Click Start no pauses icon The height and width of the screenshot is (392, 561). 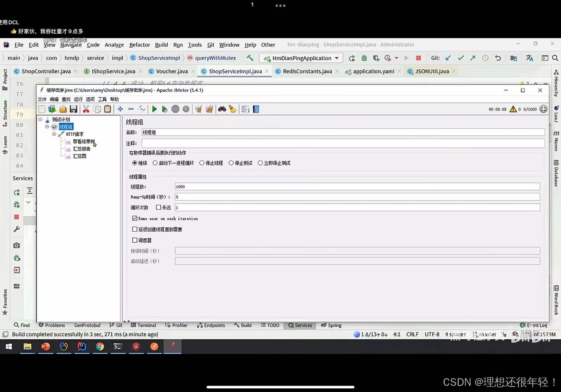pyautogui.click(x=165, y=109)
